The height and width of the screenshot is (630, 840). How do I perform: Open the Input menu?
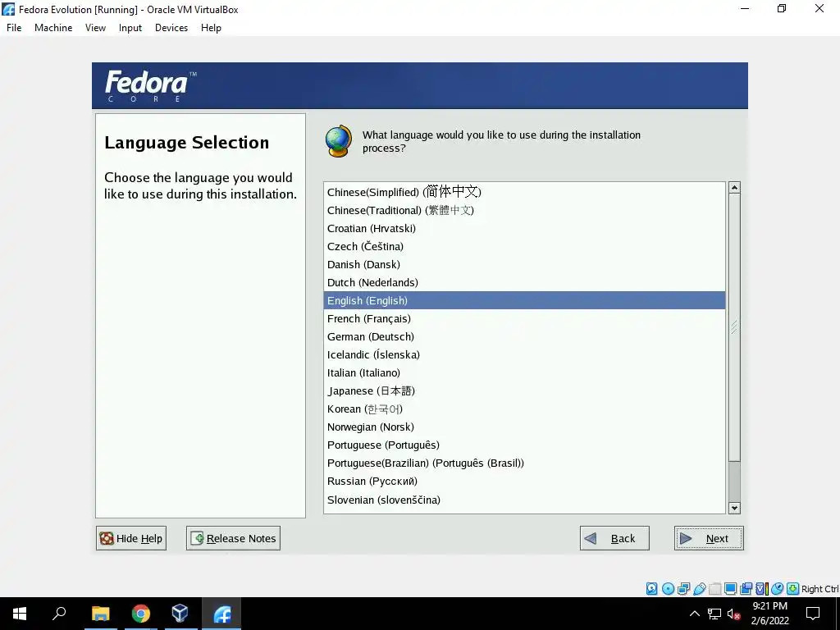pyautogui.click(x=130, y=28)
